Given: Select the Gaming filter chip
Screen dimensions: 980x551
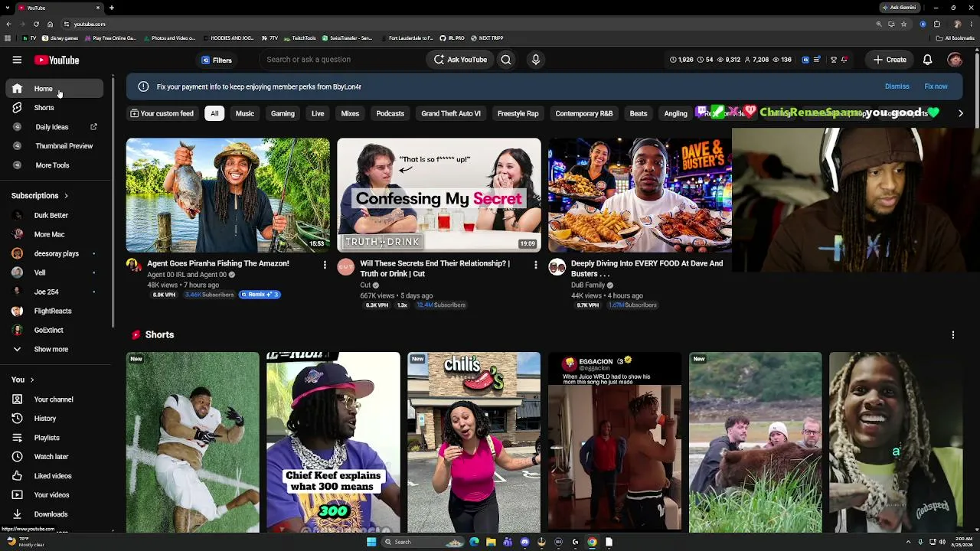Looking at the screenshot, I should (x=283, y=113).
